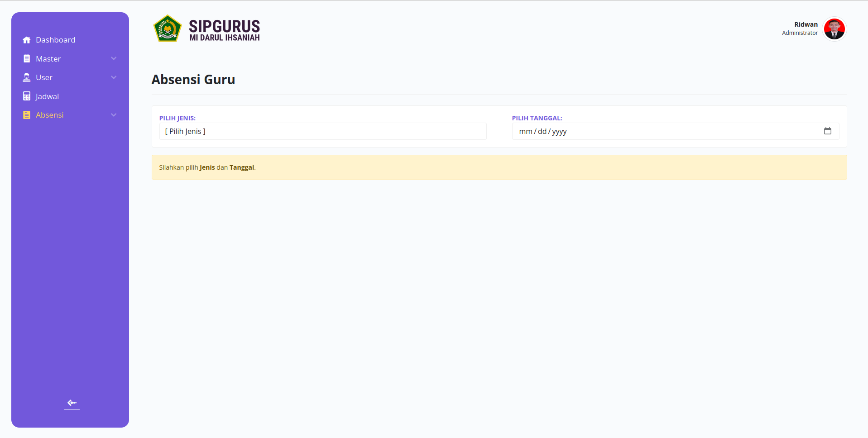The image size is (868, 438).
Task: Click the Ridwan username text
Action: (x=806, y=24)
